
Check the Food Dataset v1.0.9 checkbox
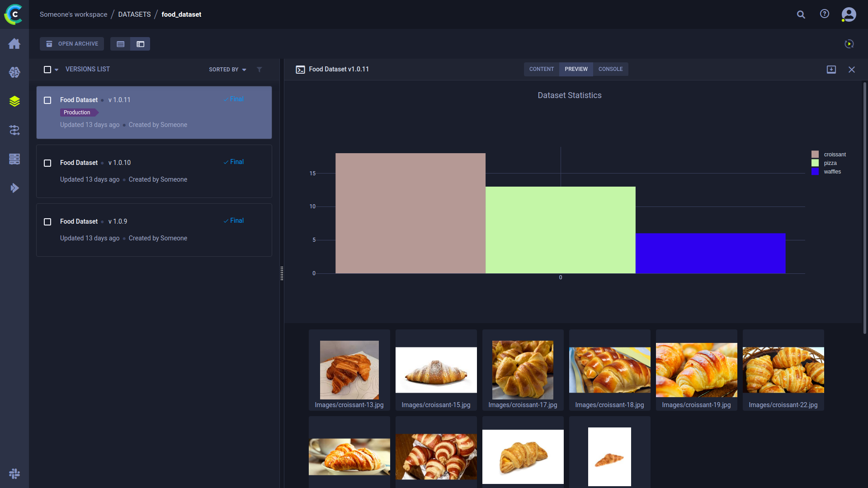[47, 222]
